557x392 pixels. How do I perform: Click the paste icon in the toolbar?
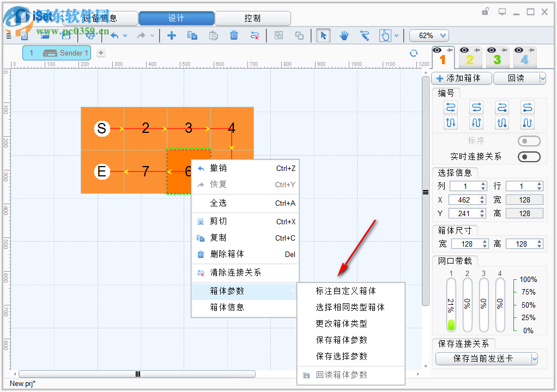[x=213, y=35]
